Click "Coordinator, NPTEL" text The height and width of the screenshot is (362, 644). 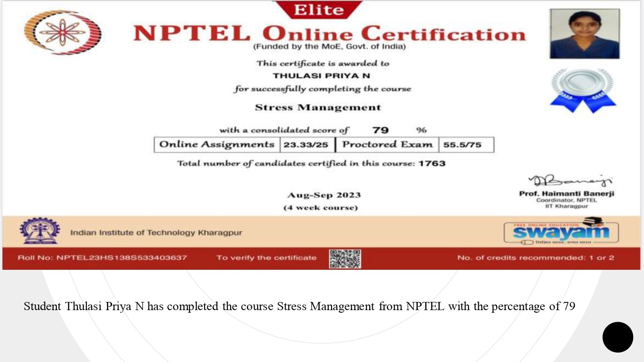click(x=566, y=200)
